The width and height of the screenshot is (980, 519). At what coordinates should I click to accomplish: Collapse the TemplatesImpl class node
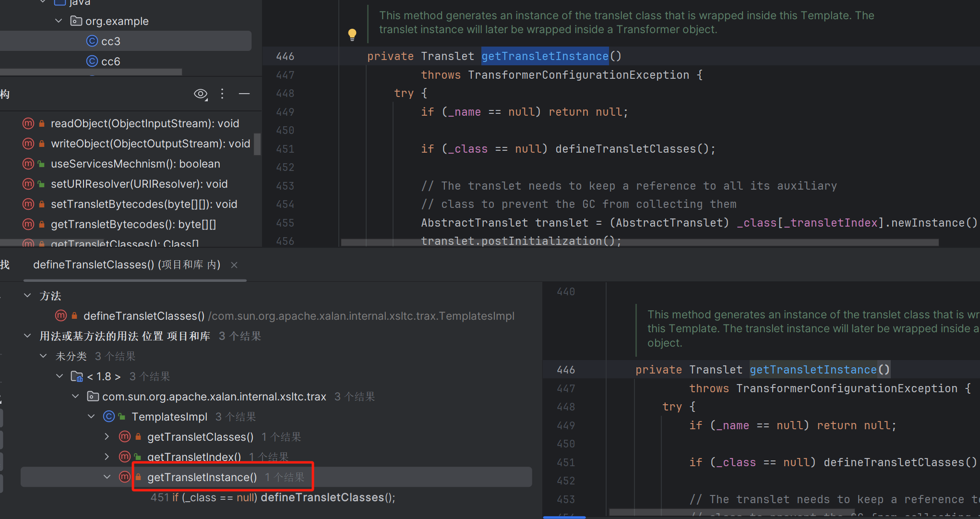click(x=91, y=417)
